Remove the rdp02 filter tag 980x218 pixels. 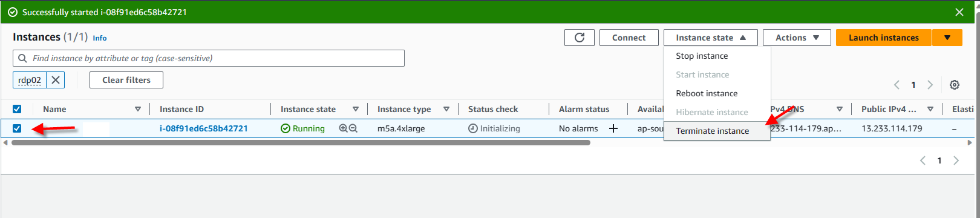(56, 80)
